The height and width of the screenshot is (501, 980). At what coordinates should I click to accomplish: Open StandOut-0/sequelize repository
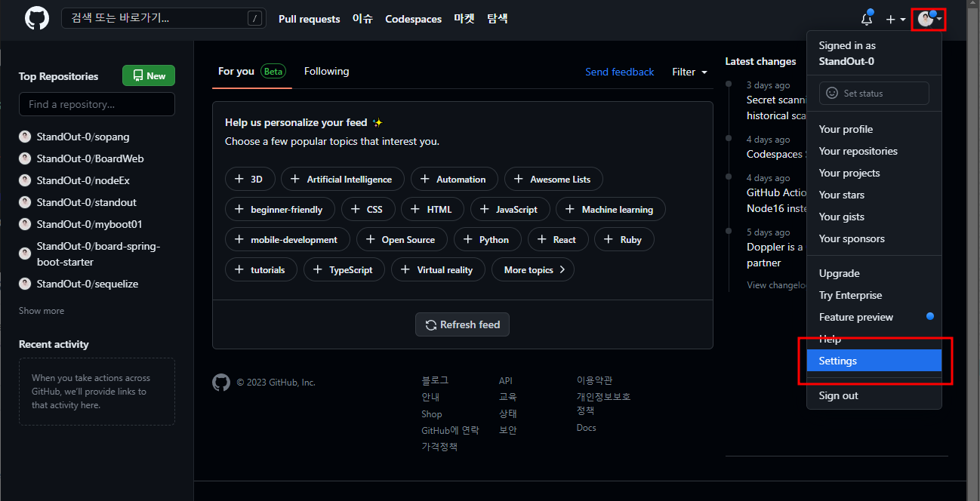click(88, 284)
